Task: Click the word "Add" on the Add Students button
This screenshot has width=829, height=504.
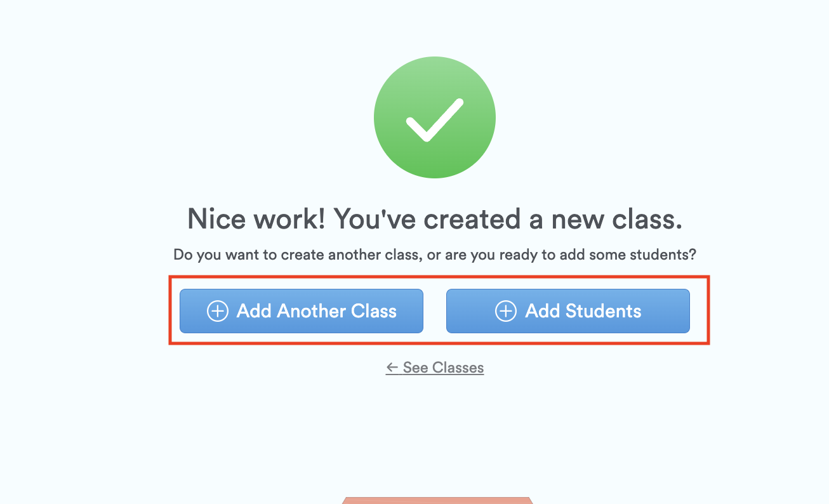Action: (x=542, y=311)
